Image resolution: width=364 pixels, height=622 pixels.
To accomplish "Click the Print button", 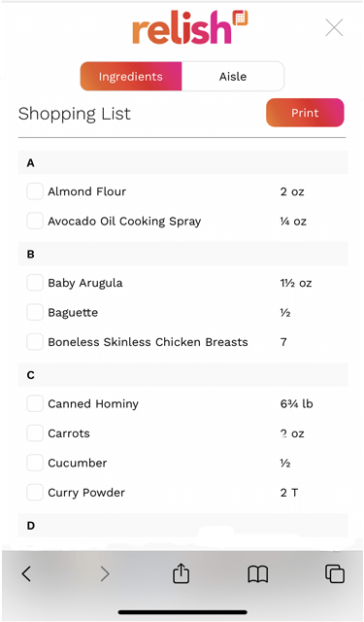I will click(x=305, y=113).
